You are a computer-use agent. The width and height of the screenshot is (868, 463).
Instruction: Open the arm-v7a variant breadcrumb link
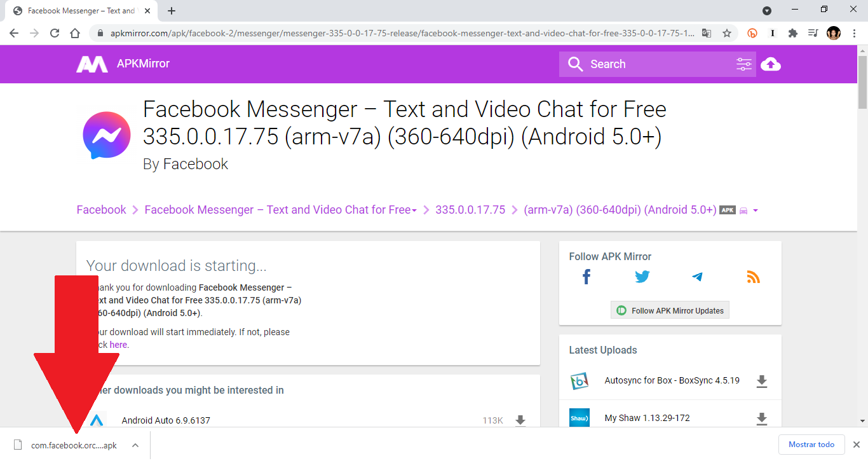pos(620,210)
